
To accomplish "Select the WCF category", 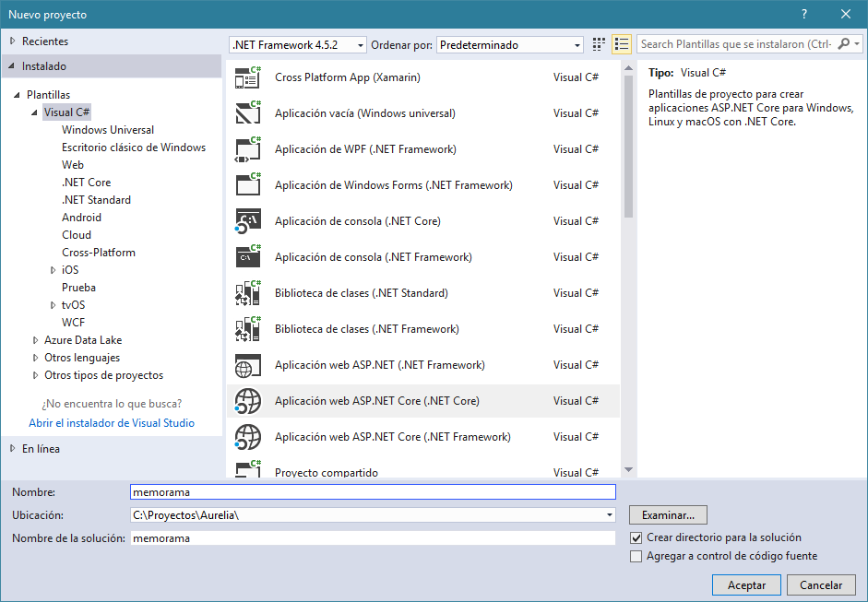I will point(73,323).
